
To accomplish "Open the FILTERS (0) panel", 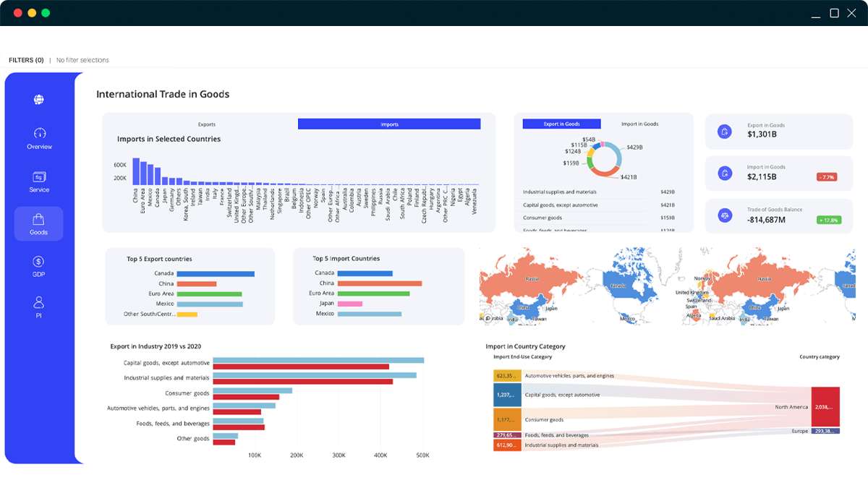I will [x=26, y=60].
